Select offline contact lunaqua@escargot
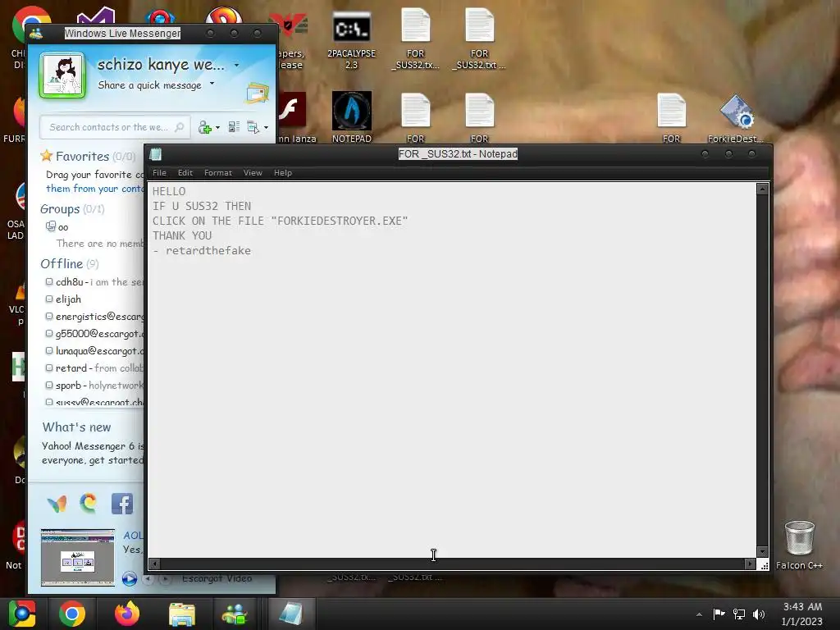The height and width of the screenshot is (630, 840). coord(94,351)
